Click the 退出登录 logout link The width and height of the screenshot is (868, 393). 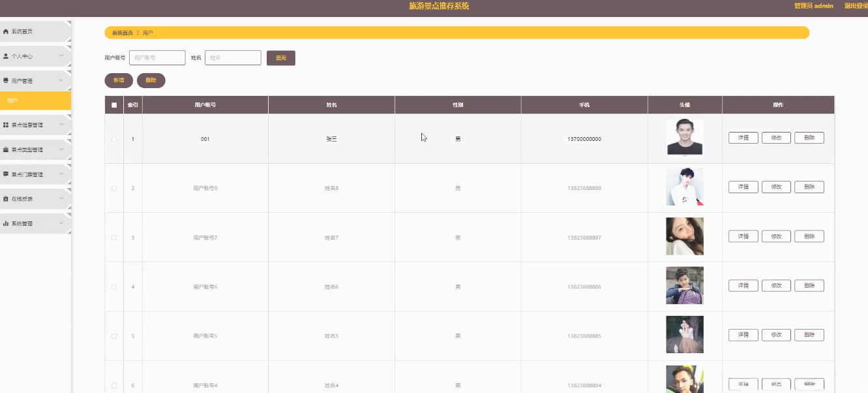[x=856, y=6]
